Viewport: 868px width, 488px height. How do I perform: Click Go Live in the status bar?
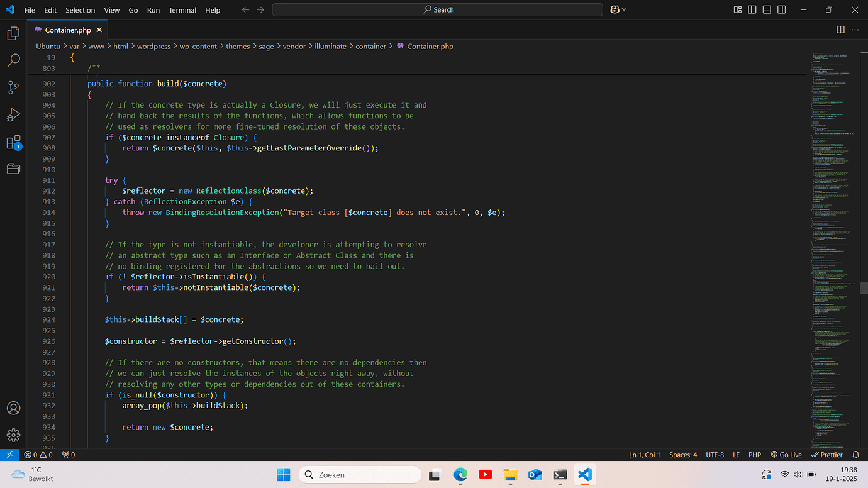click(x=786, y=455)
